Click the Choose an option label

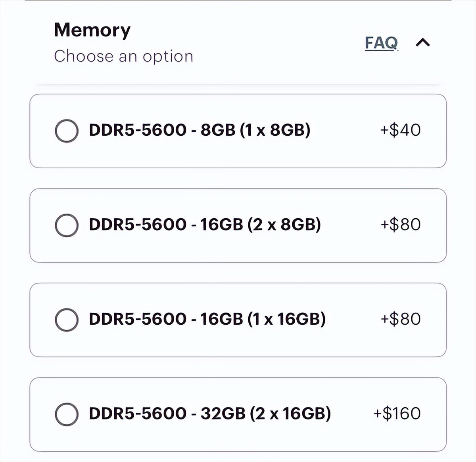[123, 56]
